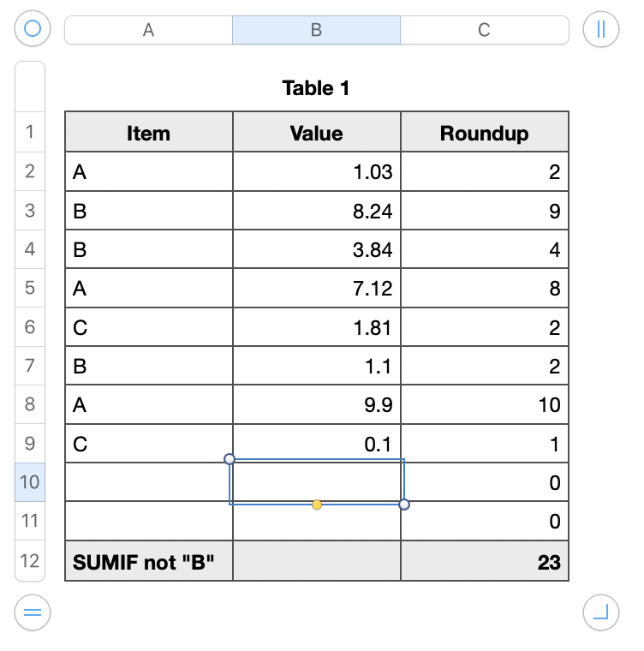This screenshot has height=651, width=644.
Task: Select row 1 header
Action: point(30,132)
